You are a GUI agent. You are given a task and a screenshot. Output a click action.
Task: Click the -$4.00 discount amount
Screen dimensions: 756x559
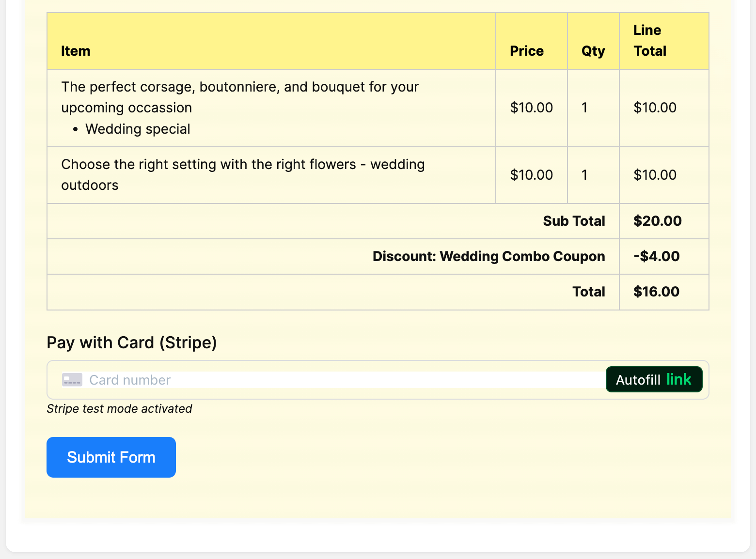657,256
